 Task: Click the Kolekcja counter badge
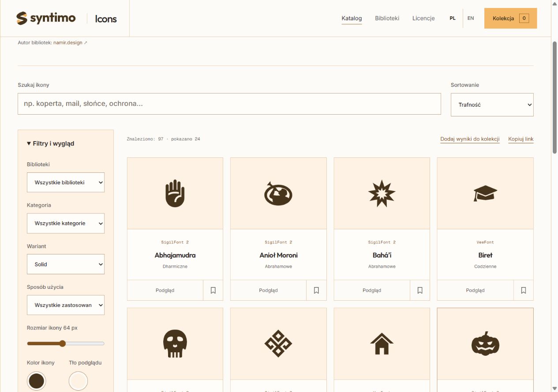point(524,19)
